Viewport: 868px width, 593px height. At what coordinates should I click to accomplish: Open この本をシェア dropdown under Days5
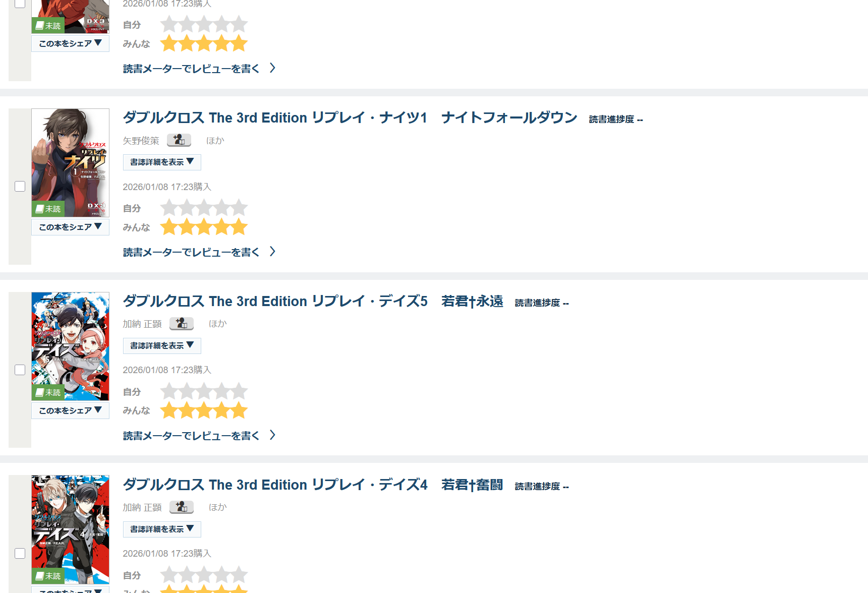(x=70, y=410)
